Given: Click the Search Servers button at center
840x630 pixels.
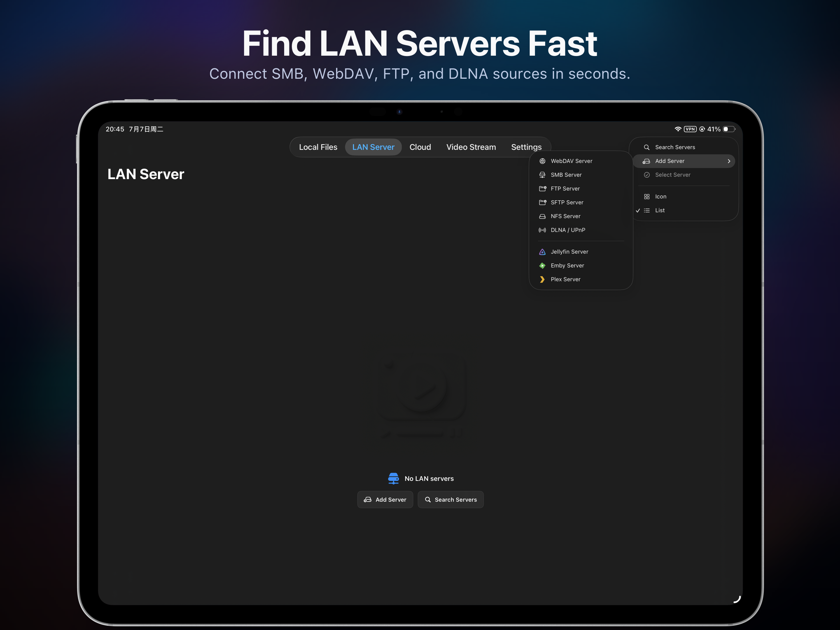Looking at the screenshot, I should pos(450,500).
